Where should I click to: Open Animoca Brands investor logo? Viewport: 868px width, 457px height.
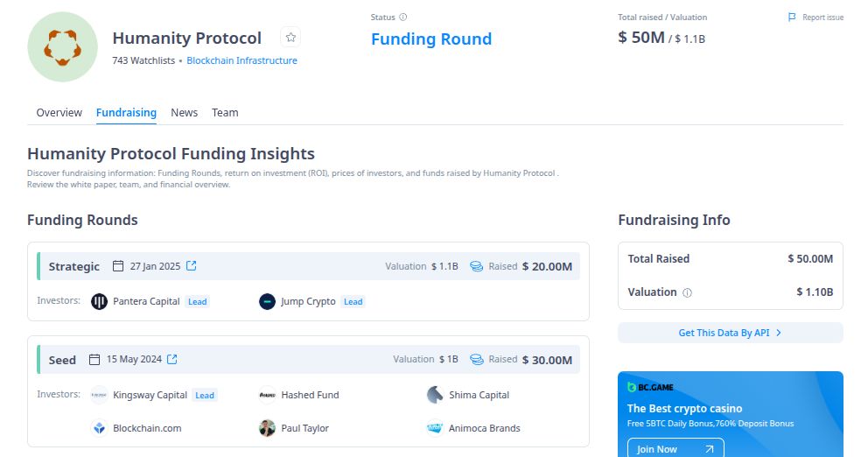pyautogui.click(x=435, y=428)
